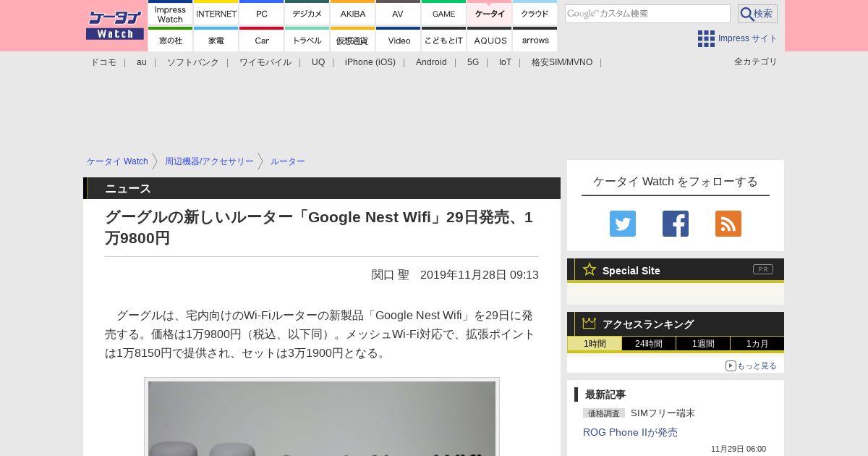Image resolution: width=868 pixels, height=456 pixels.
Task: Open the Impress Watch tab
Action: [x=171, y=13]
